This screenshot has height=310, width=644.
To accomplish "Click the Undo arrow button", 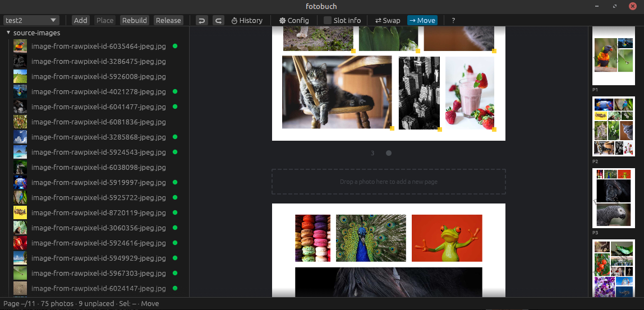I will click(x=201, y=20).
